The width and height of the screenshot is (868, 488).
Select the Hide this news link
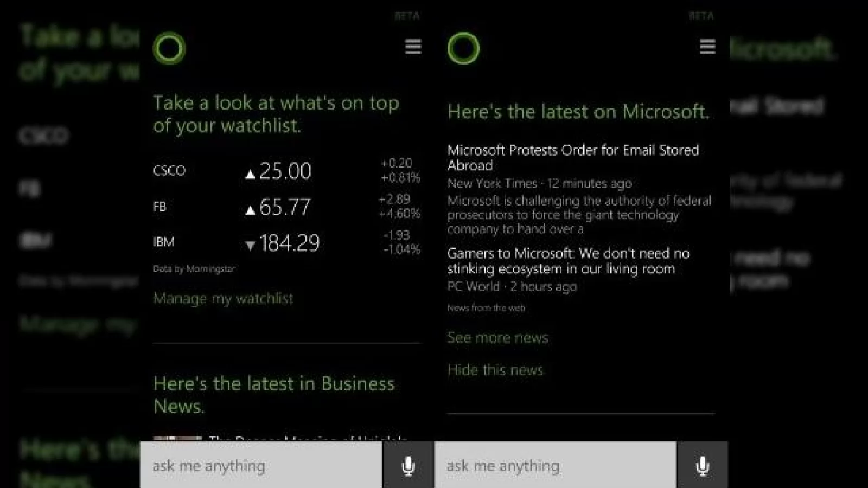coord(495,370)
